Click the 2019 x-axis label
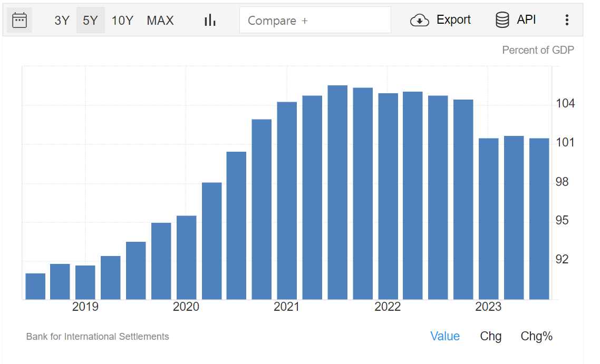This screenshot has height=364, width=600. 85,307
